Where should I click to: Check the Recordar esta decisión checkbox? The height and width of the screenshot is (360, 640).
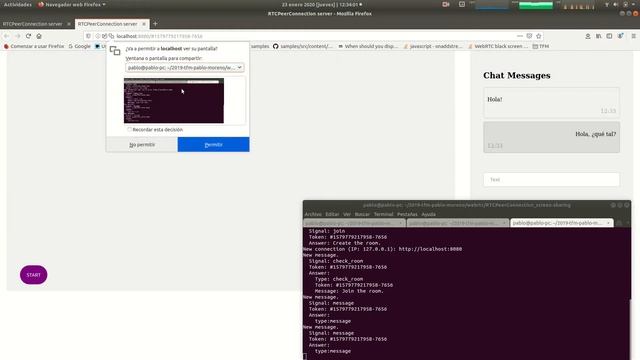click(129, 129)
